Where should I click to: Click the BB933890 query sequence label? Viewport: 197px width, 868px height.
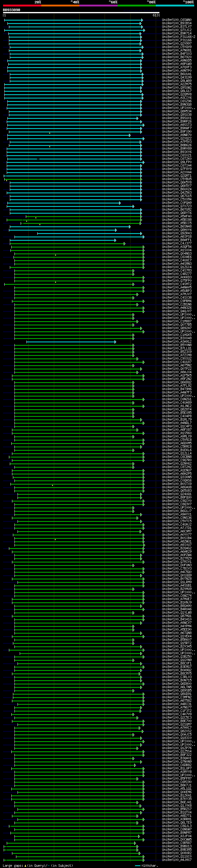point(11,10)
